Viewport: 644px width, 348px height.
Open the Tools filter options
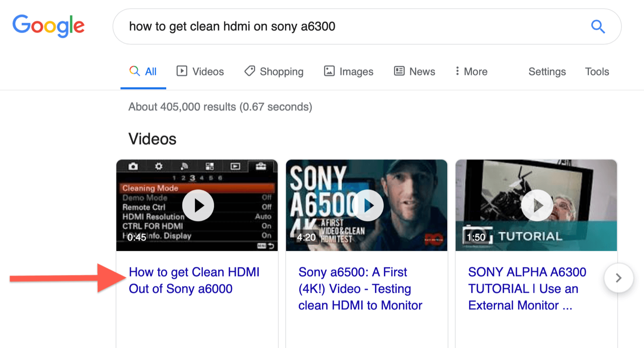click(x=597, y=71)
